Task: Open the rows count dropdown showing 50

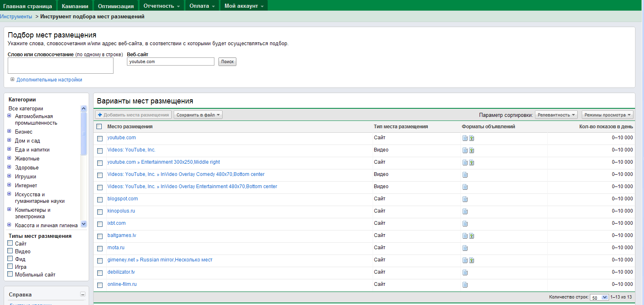Action: pos(599,297)
